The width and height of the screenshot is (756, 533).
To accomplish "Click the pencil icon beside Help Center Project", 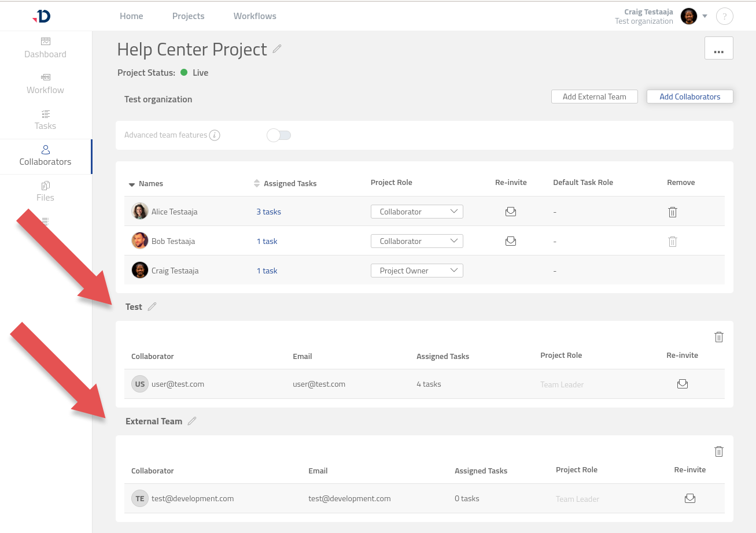I will coord(277,49).
